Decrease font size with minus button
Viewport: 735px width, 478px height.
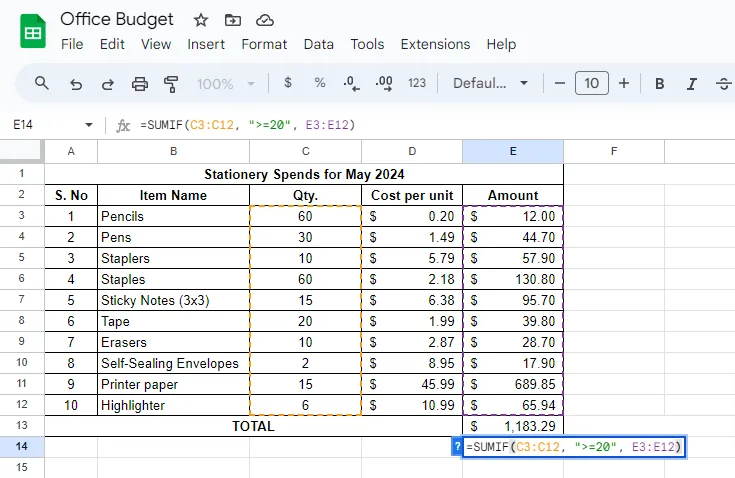(560, 83)
